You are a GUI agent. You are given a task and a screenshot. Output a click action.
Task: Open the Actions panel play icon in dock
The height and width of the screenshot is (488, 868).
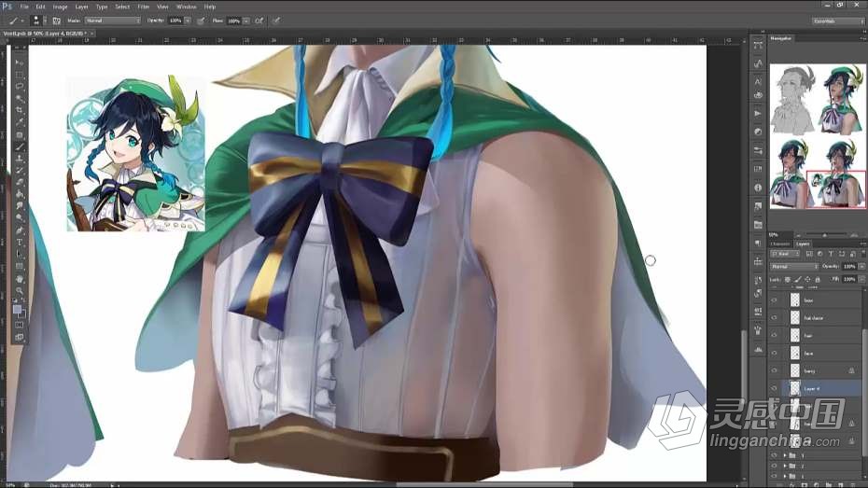pos(758,114)
